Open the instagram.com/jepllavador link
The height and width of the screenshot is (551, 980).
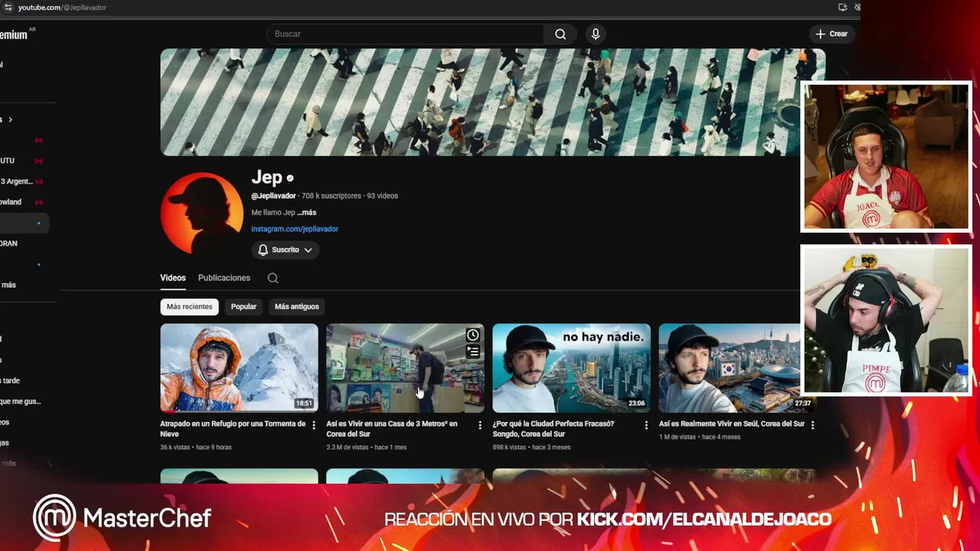pos(295,229)
